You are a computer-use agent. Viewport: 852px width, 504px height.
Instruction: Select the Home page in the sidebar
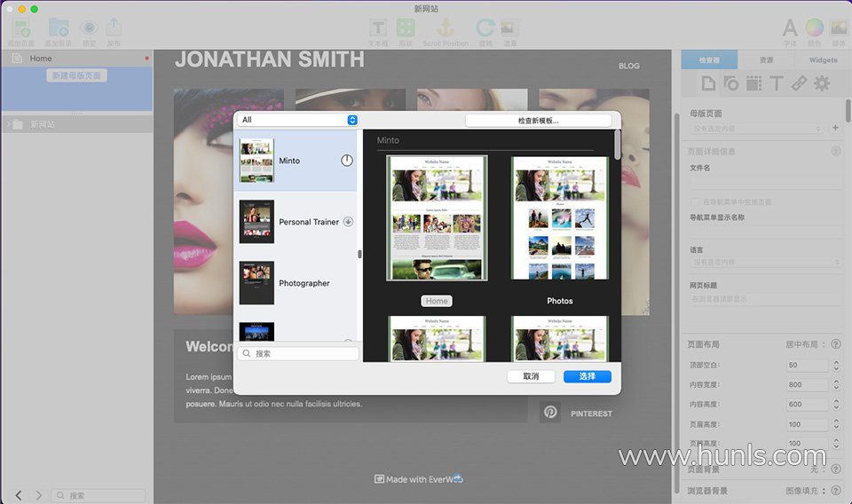(x=76, y=58)
